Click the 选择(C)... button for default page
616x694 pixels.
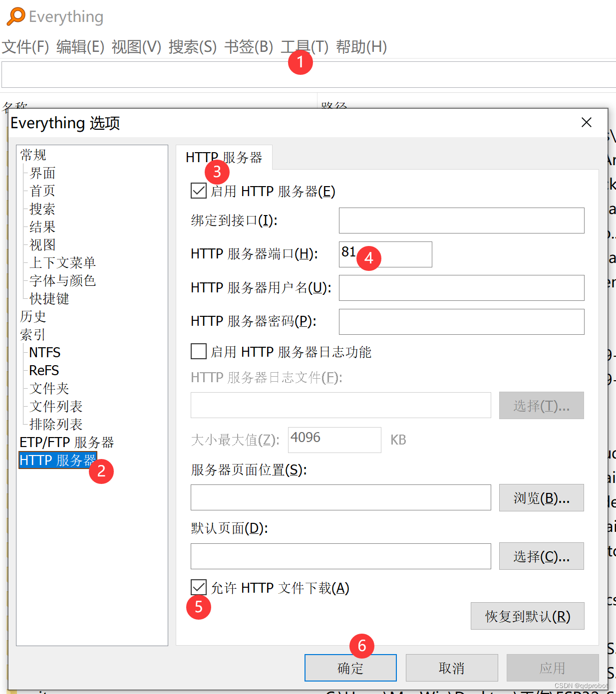tap(541, 556)
